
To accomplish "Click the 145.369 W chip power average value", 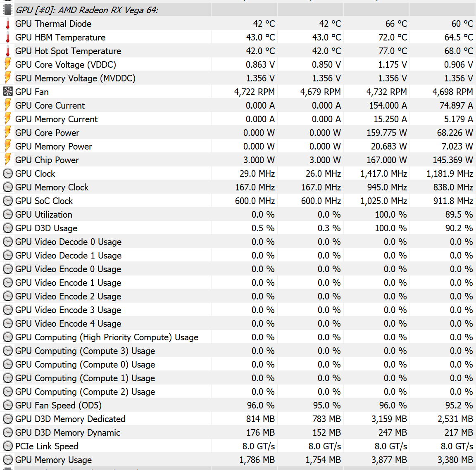I will click(453, 160).
